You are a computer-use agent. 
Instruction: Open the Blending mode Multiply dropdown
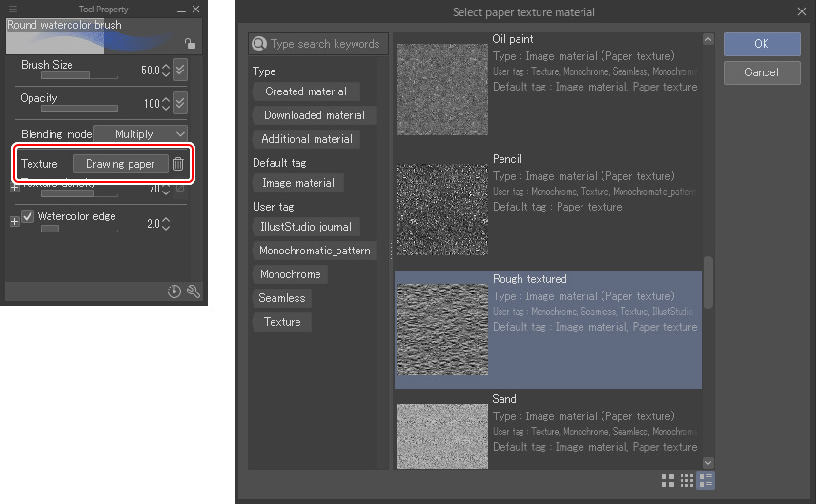(x=140, y=134)
